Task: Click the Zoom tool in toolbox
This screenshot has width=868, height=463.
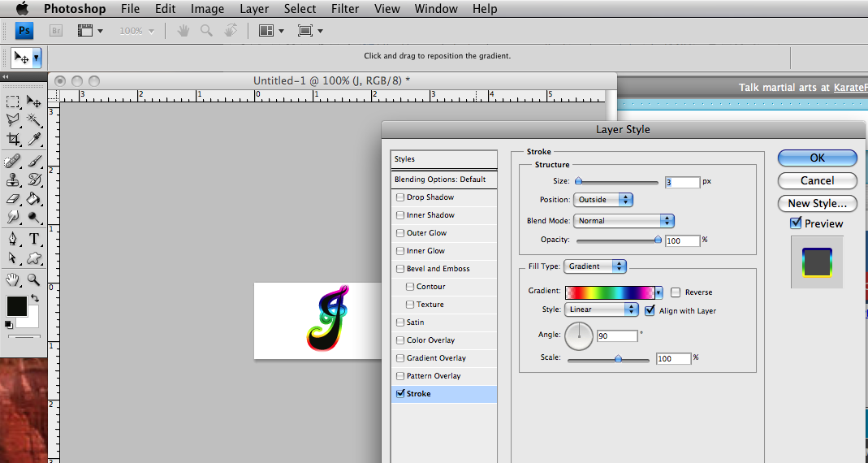Action: 34,279
